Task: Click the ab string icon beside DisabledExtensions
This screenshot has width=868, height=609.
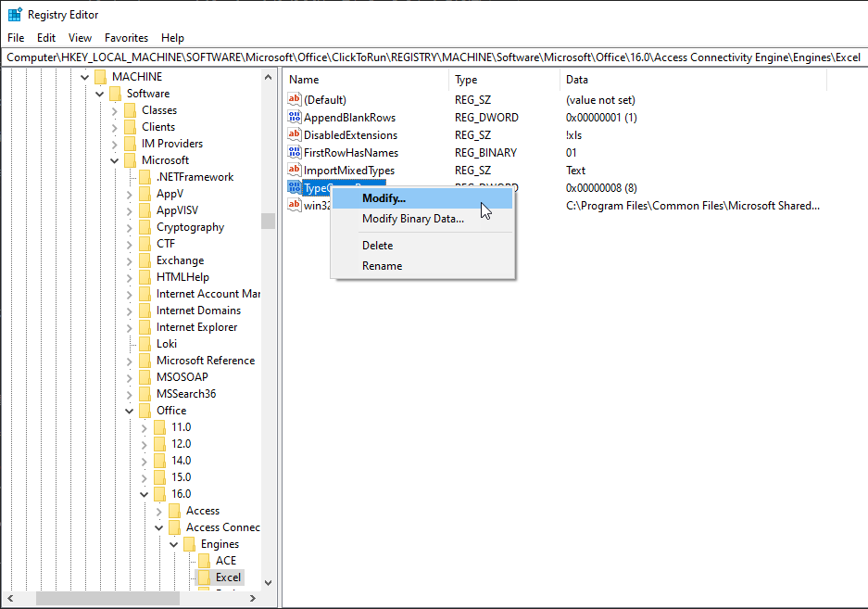Action: click(294, 134)
